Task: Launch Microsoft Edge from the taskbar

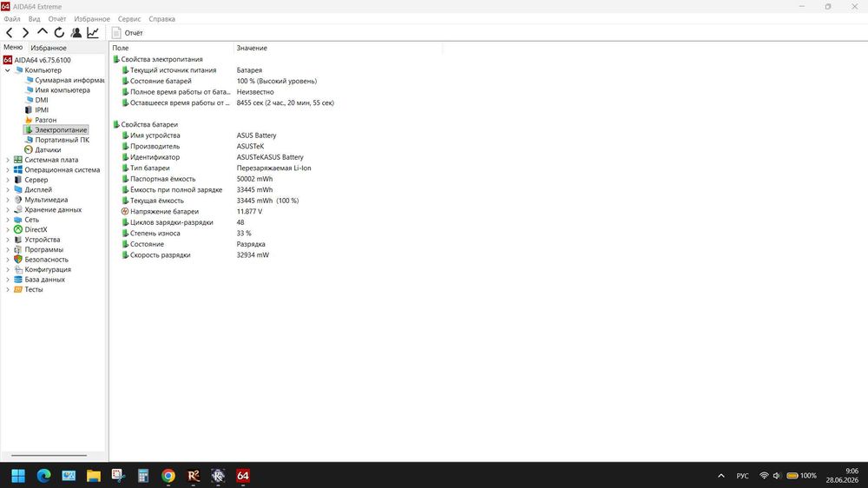Action: (43, 476)
